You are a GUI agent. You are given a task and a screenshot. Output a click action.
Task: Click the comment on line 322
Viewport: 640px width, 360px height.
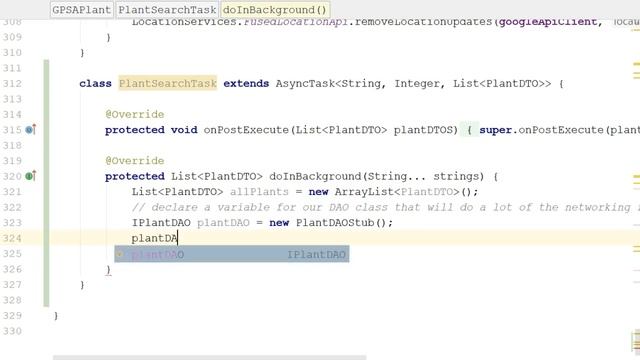click(x=385, y=207)
